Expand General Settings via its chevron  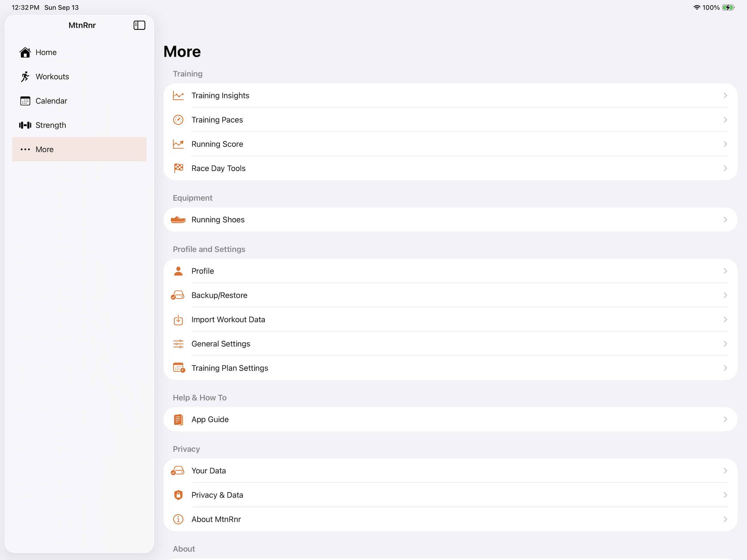tap(725, 344)
